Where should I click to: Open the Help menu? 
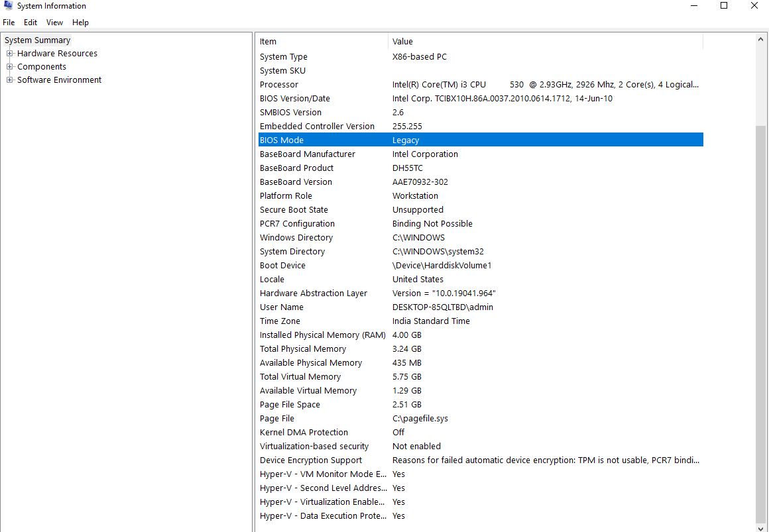pyautogui.click(x=80, y=22)
